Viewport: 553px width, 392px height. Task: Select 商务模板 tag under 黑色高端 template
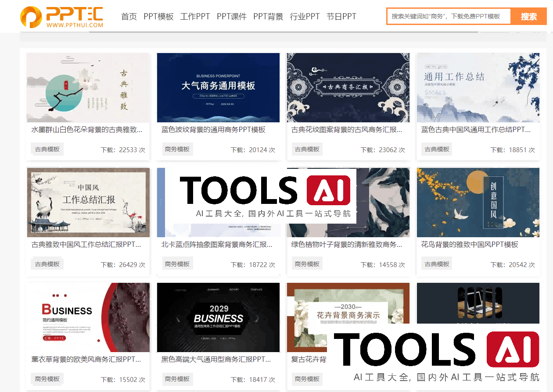pos(177,379)
